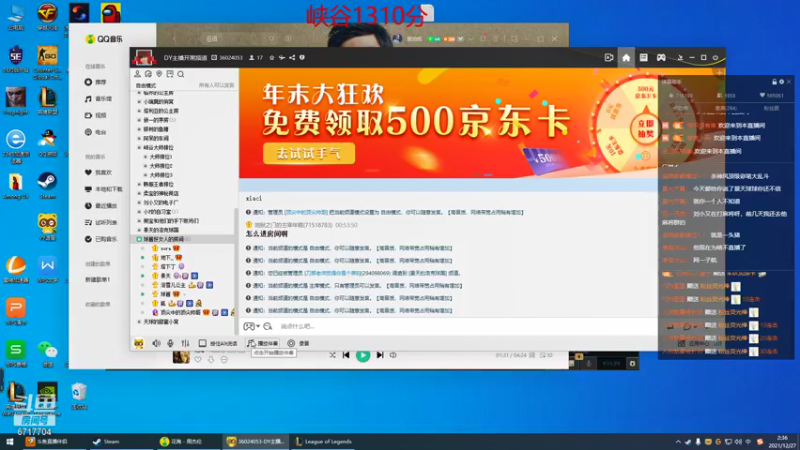
Task: Click the share icon beside channel ID
Action: tap(292, 58)
